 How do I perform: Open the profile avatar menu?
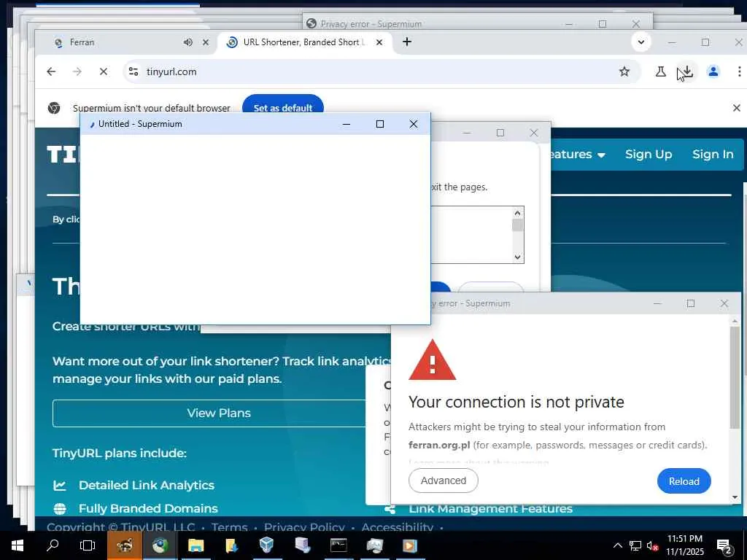pos(713,71)
